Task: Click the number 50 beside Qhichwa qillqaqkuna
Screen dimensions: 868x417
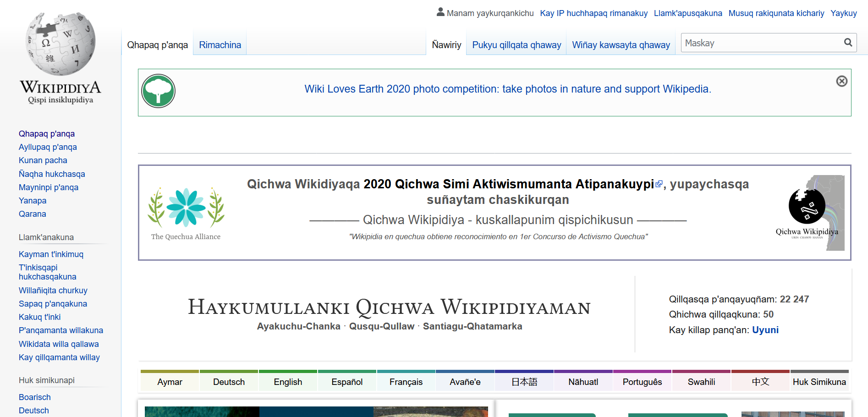Action: 768,314
